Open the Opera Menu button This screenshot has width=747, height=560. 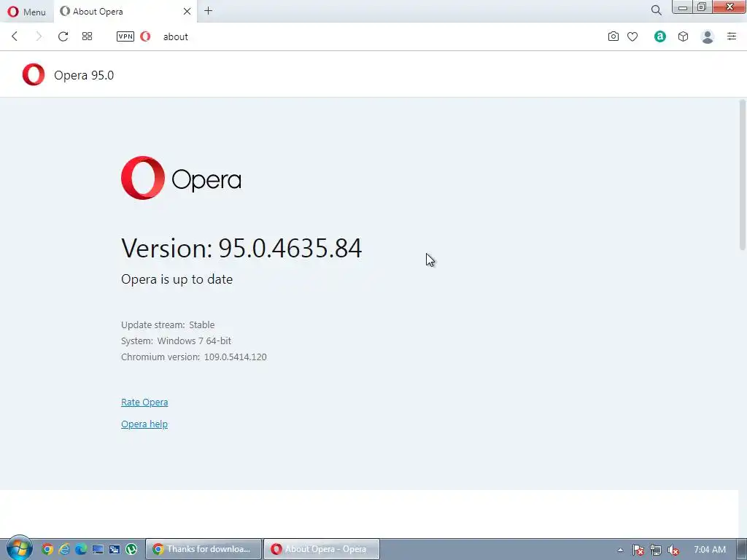tap(27, 12)
